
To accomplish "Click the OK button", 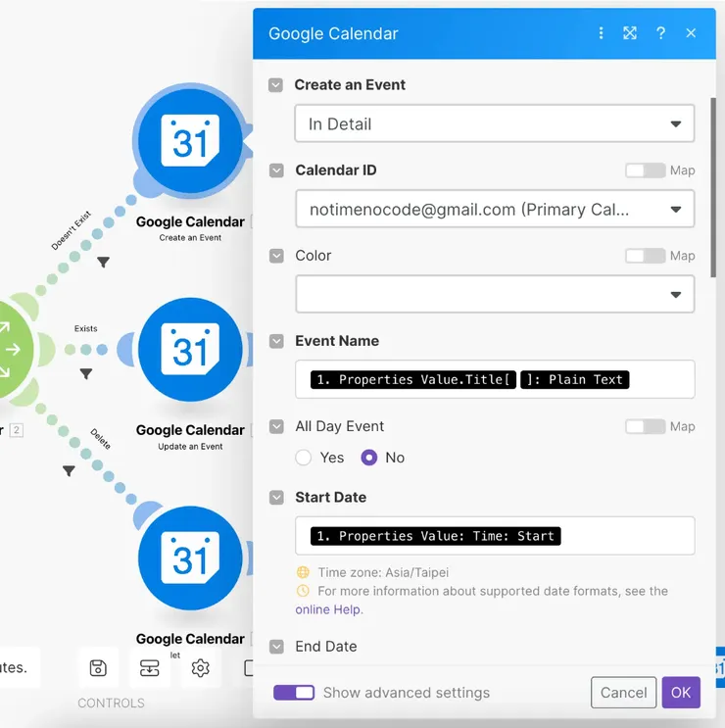I will click(x=681, y=693).
